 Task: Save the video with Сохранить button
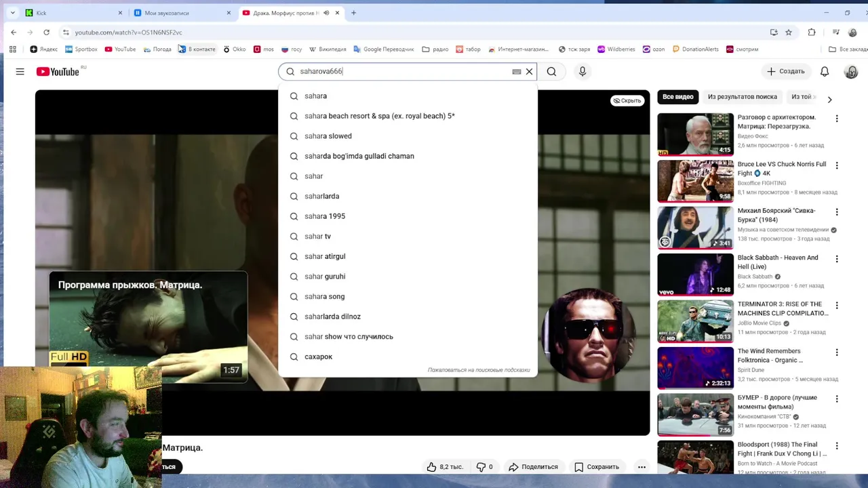(597, 466)
